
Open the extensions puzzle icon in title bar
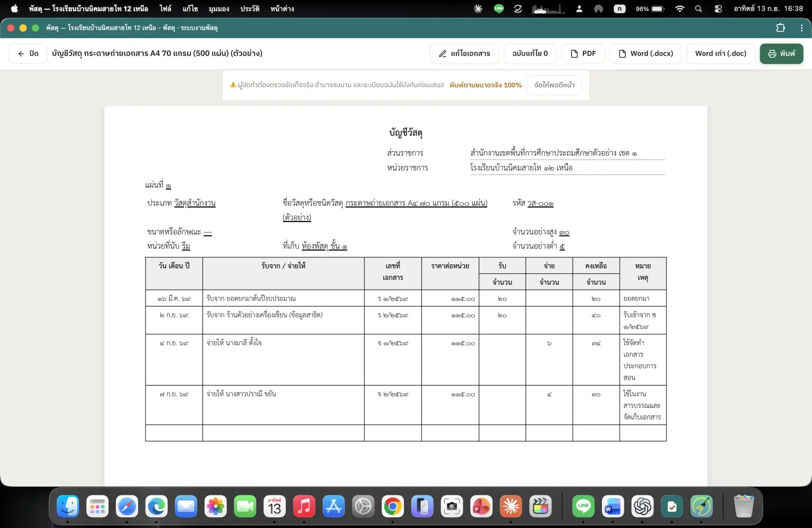781,28
